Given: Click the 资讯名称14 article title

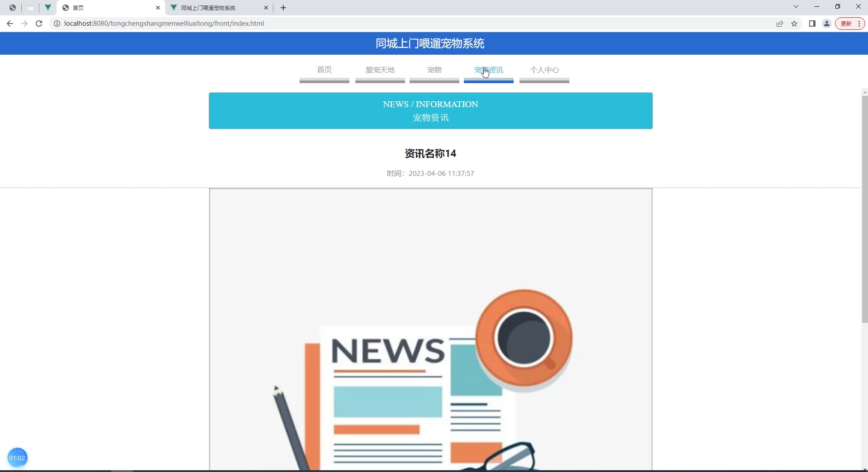Looking at the screenshot, I should 430,154.
